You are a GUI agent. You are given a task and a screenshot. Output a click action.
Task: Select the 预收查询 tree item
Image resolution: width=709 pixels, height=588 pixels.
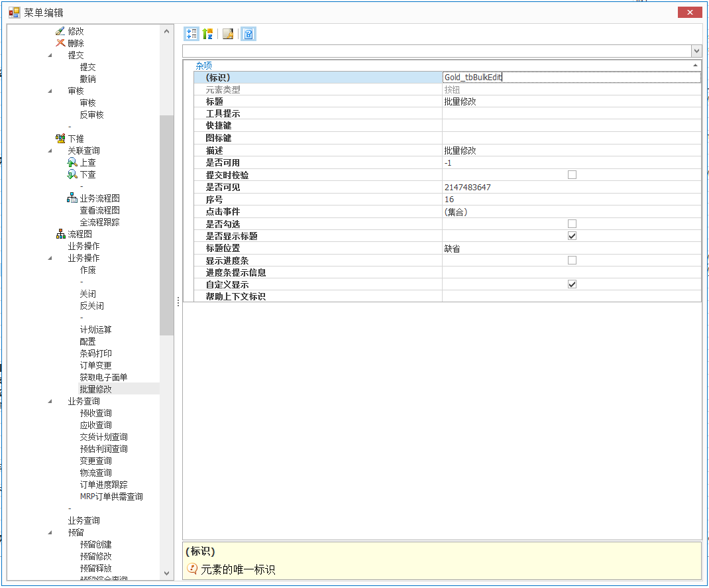click(x=96, y=413)
